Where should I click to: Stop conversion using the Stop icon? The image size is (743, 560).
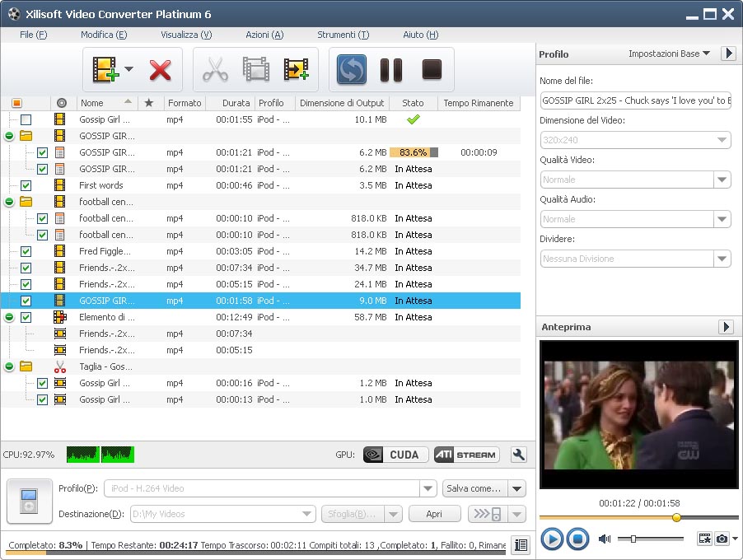[432, 69]
